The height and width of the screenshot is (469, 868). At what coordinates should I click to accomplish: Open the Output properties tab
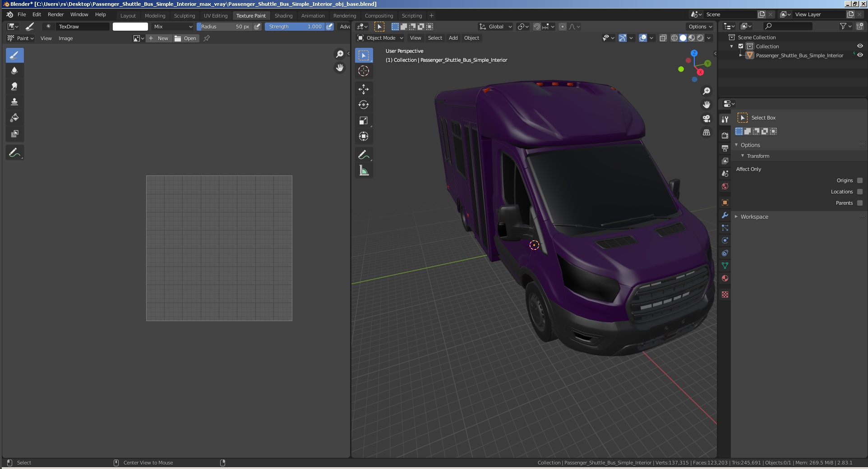725,148
